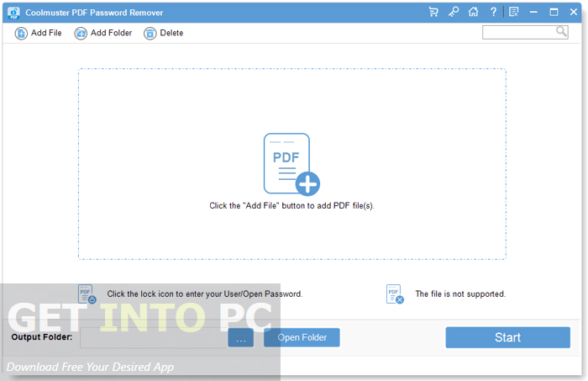Click the 'Click the "Add File" button' hint text
Image resolution: width=588 pixels, height=381 pixels.
[x=291, y=206]
